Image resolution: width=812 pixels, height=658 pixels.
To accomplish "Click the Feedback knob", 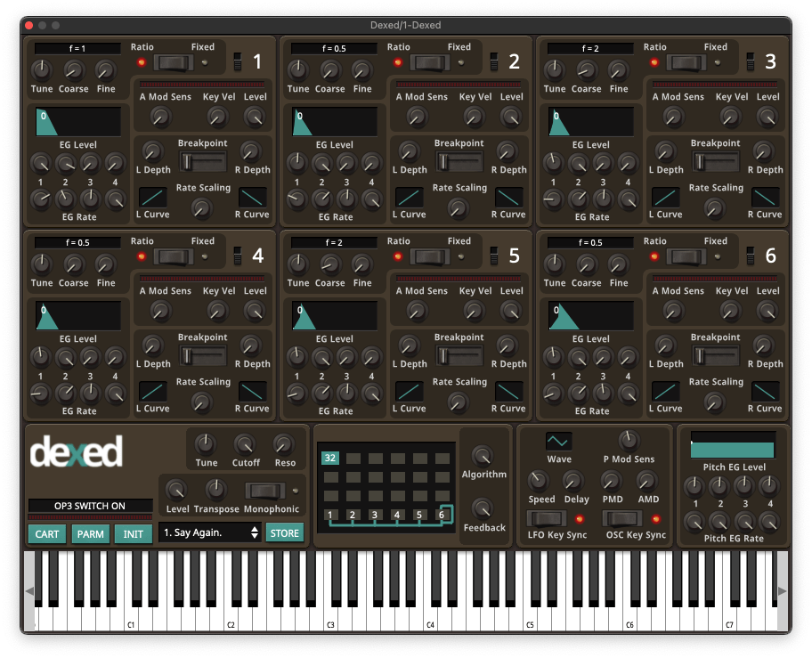I will (483, 509).
